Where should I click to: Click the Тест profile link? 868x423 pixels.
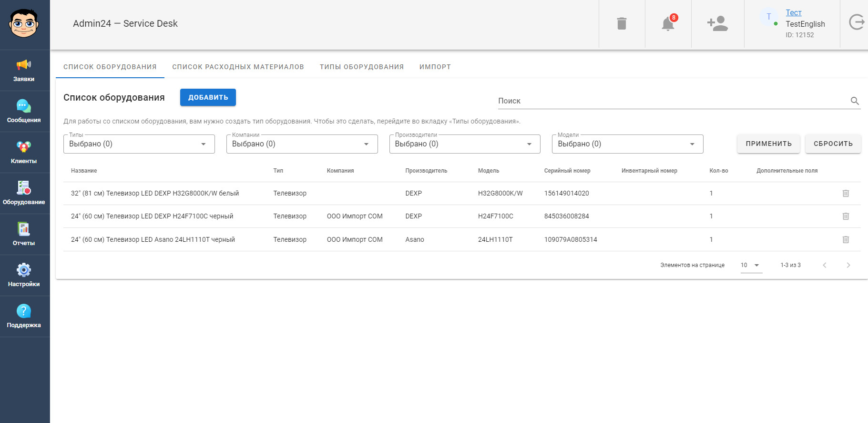click(x=793, y=12)
